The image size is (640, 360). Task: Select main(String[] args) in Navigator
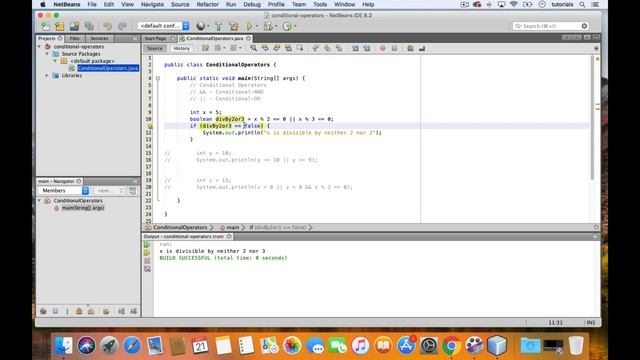83,208
